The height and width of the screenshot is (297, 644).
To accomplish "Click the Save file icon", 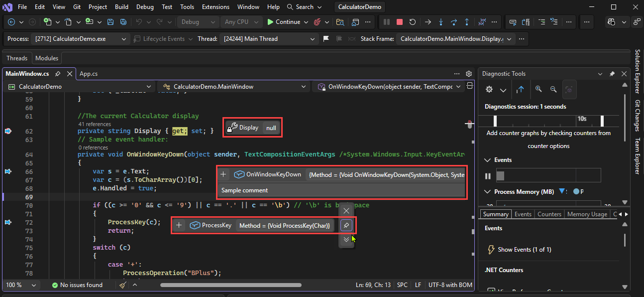I will coord(110,22).
